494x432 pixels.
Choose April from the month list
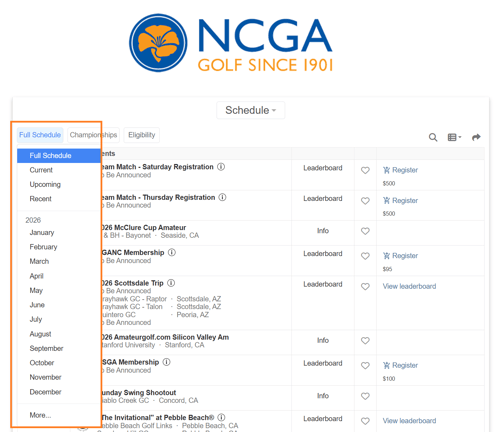coord(36,276)
